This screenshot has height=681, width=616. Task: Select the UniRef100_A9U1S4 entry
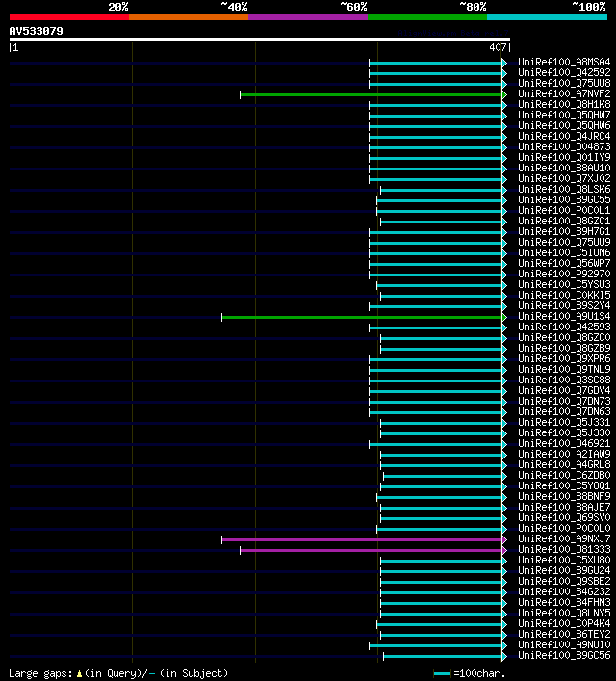pos(564,316)
